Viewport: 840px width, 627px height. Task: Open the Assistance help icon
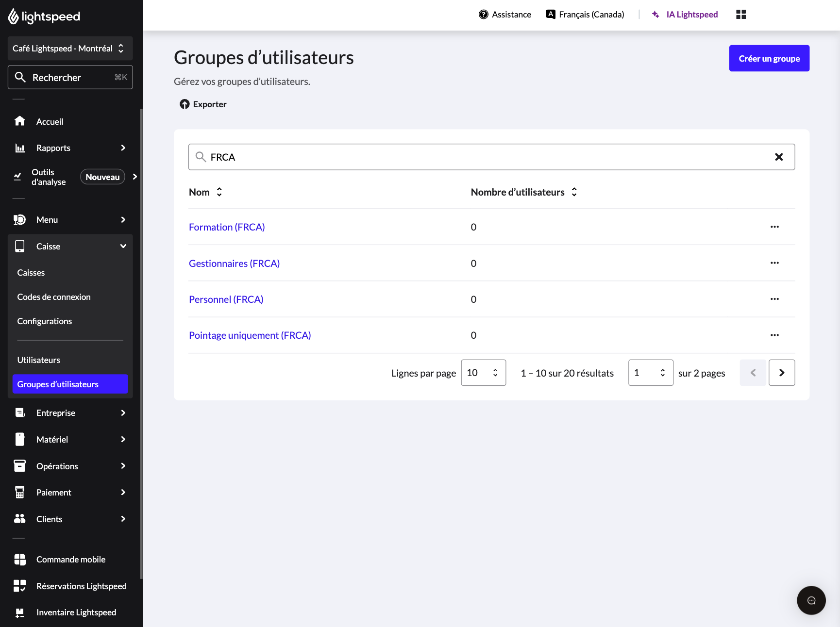tap(483, 15)
